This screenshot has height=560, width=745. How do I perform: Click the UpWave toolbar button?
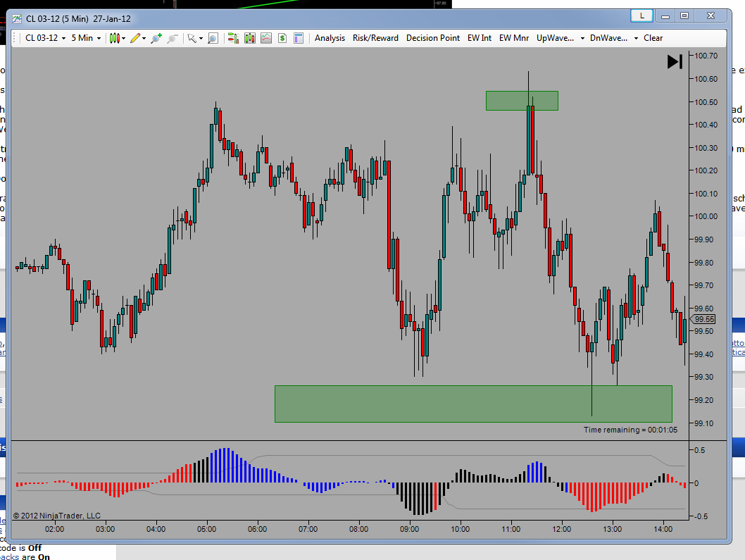click(x=555, y=38)
